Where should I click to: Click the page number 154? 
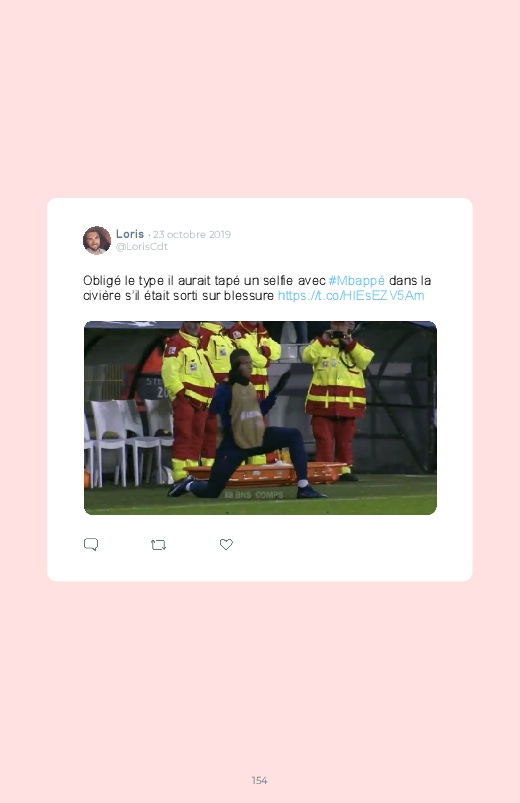tap(260, 780)
